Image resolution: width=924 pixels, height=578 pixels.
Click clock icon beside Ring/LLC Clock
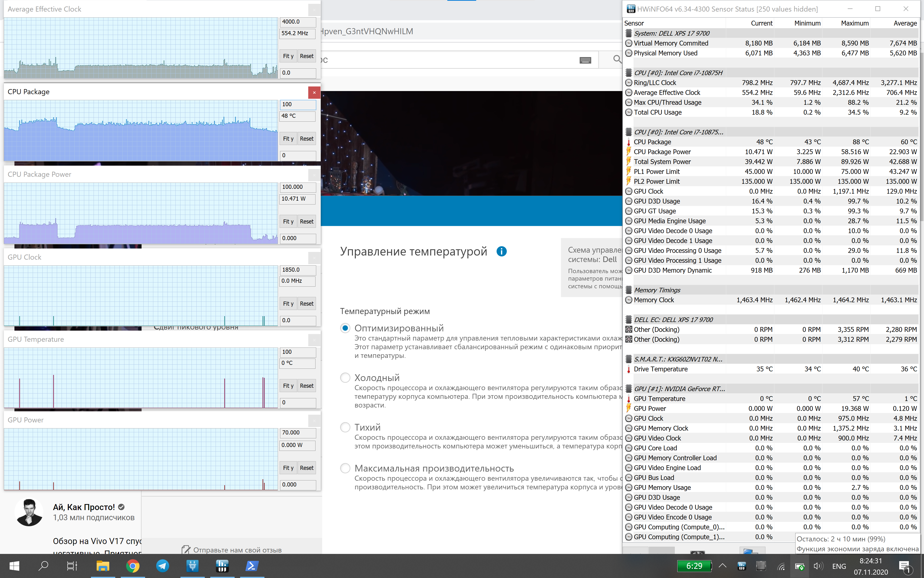(x=629, y=83)
